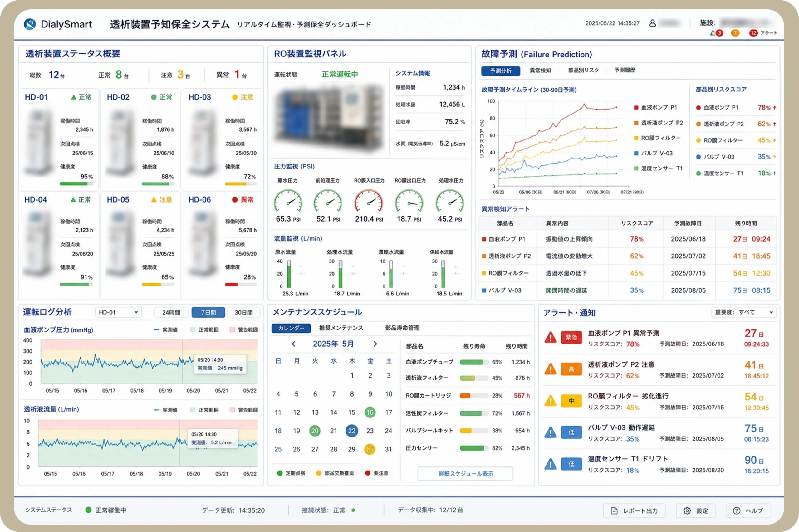Click HD-05 注意 warning triangle status
Viewport: 799px width, 532px height.
(161, 199)
